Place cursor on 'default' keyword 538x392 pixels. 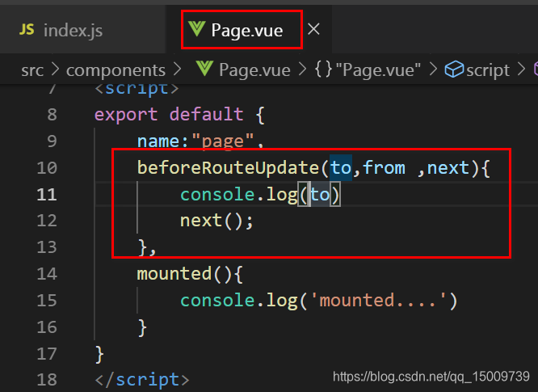coord(207,114)
